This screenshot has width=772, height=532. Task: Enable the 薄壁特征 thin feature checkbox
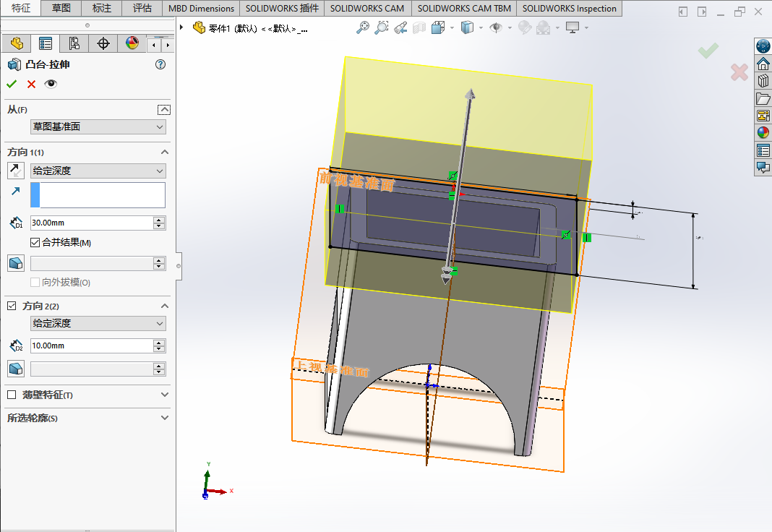coord(12,395)
